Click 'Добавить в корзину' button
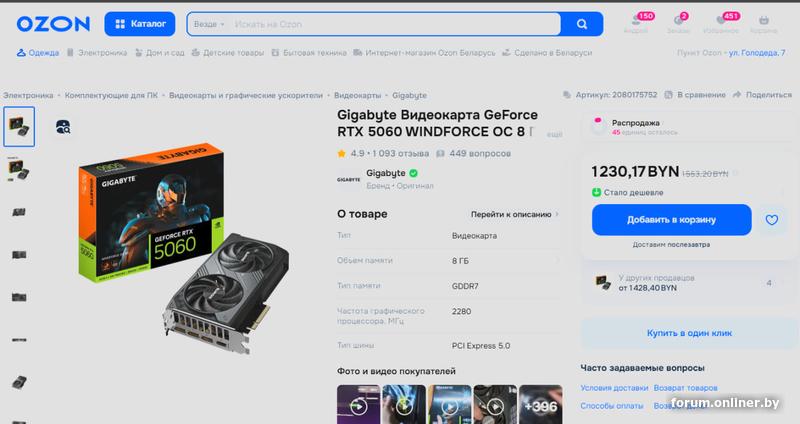 pyautogui.click(x=671, y=220)
